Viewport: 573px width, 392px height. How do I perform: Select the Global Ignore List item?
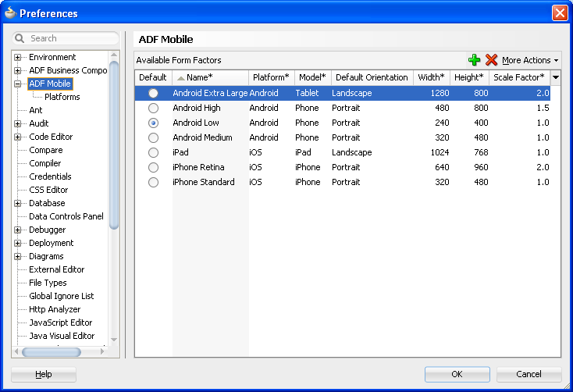[62, 296]
